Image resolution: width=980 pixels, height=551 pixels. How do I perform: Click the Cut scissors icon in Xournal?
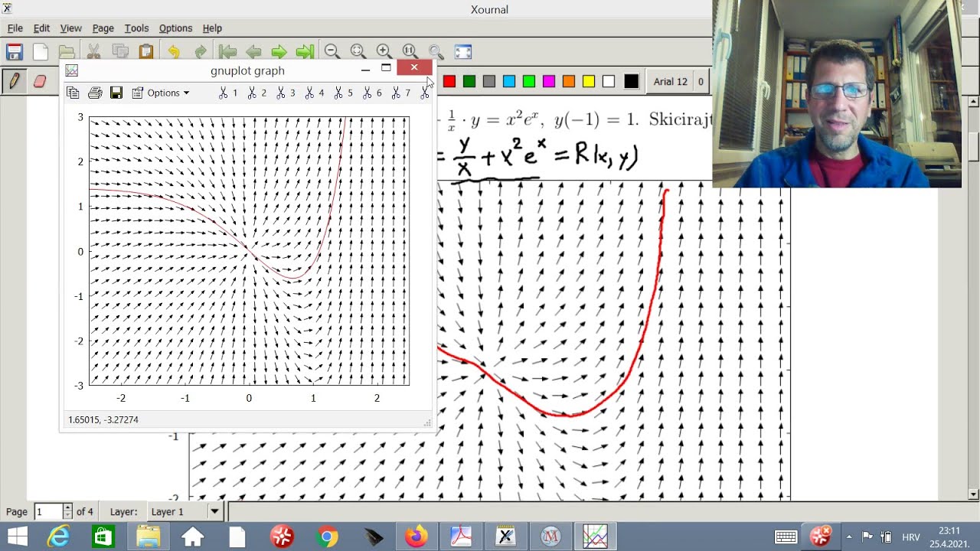click(93, 52)
